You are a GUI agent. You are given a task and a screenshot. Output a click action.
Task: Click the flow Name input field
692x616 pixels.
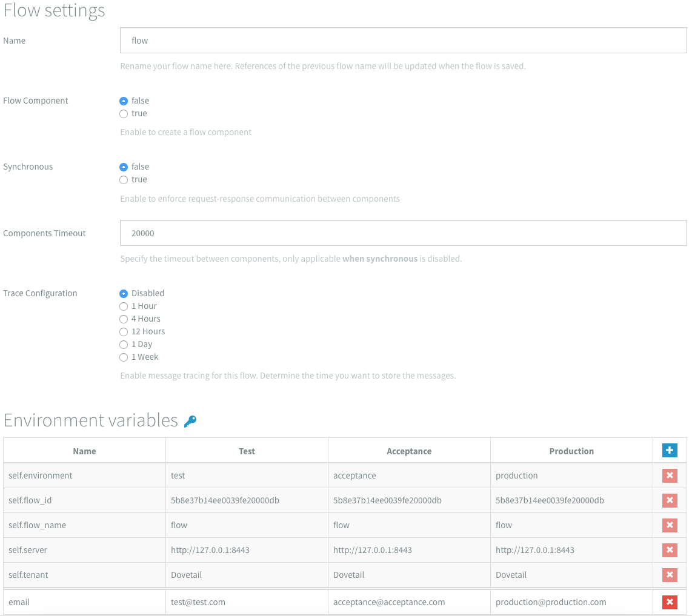pos(403,41)
